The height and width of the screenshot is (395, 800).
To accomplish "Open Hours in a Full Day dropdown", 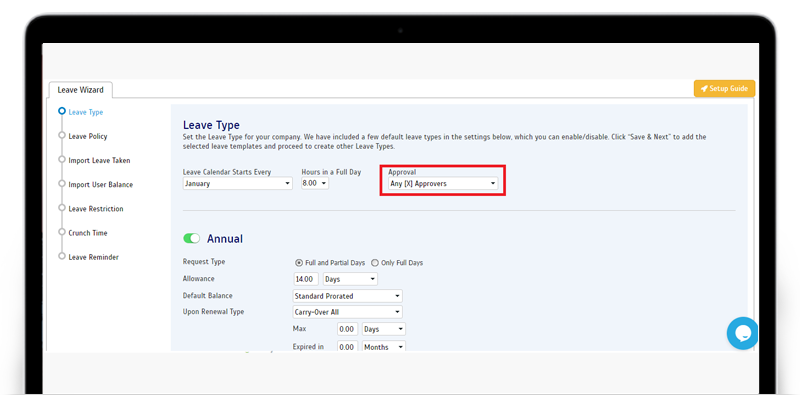I will (x=315, y=183).
